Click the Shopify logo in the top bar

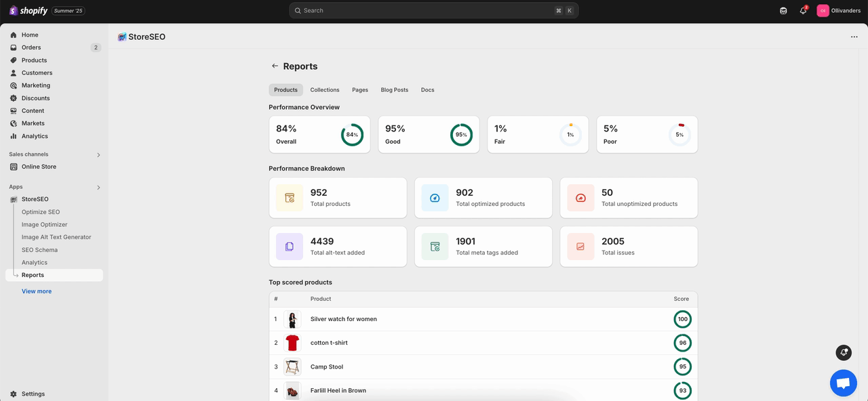(28, 11)
